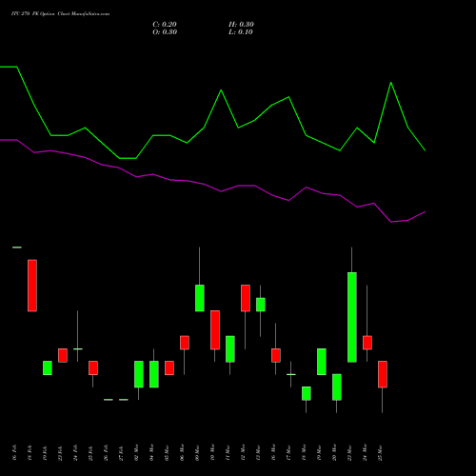This screenshot has width=476, height=476.
Task: Click the 24 Mar date label
Action: [365, 452]
